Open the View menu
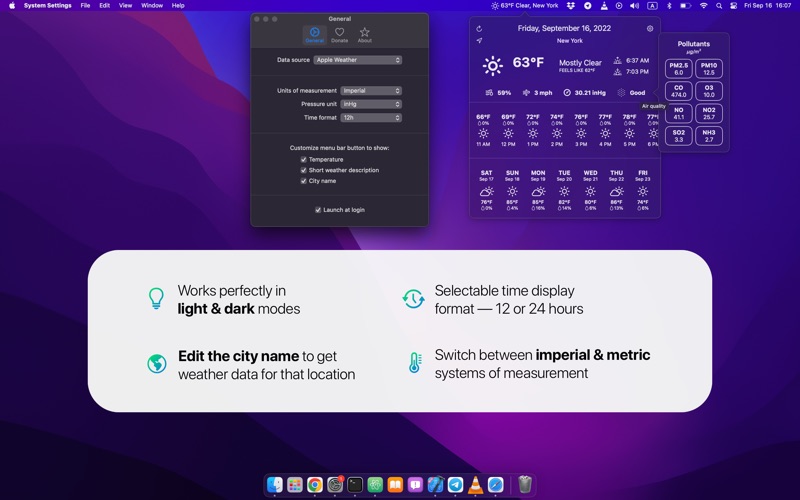The image size is (800, 500). [126, 6]
